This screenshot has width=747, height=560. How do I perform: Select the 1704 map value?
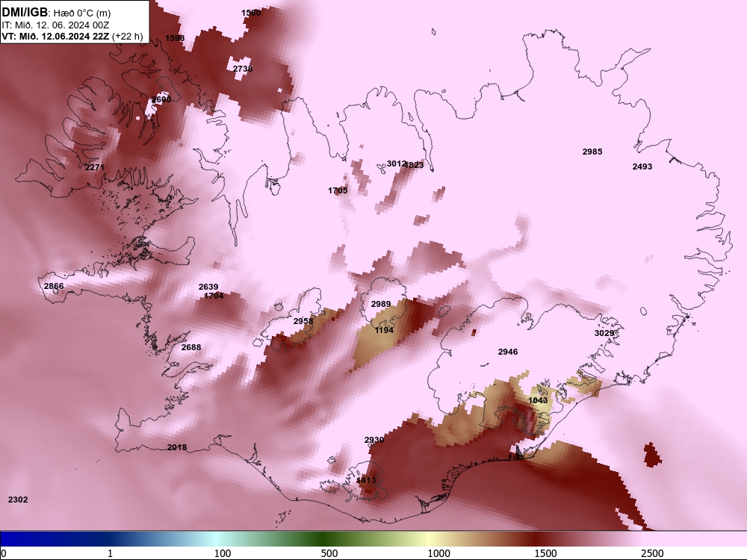(x=214, y=296)
